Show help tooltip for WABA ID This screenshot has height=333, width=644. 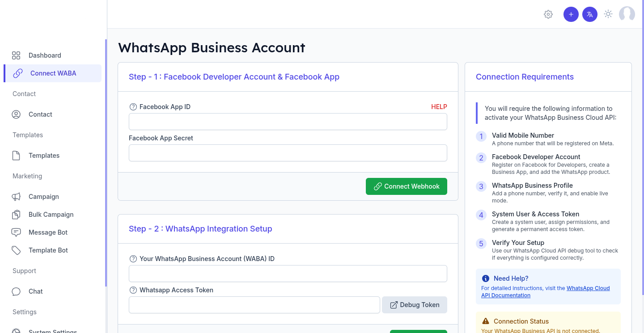pos(133,259)
